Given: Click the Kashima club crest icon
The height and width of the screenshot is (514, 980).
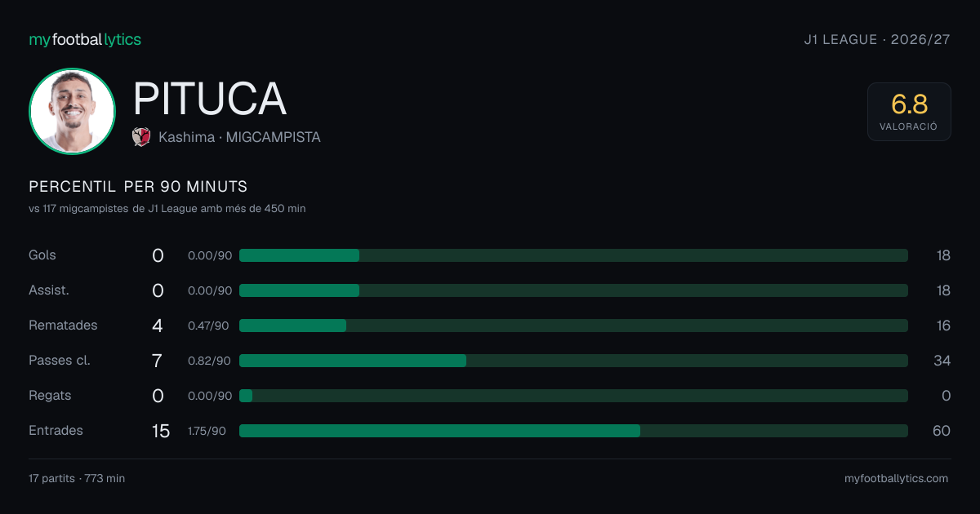Looking at the screenshot, I should tap(141, 137).
